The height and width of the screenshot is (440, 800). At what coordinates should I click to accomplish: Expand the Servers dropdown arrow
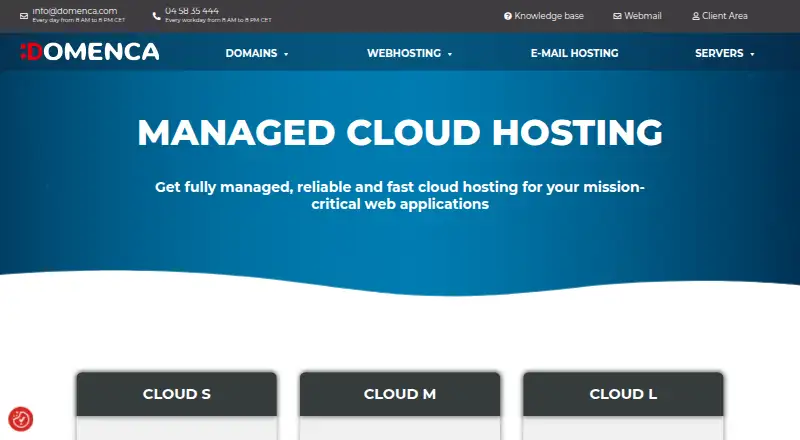[752, 54]
